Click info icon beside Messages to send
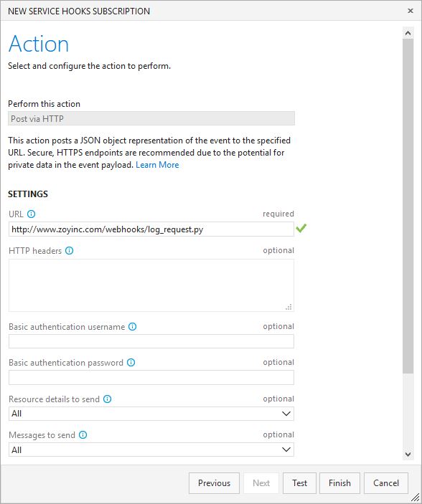 point(83,435)
